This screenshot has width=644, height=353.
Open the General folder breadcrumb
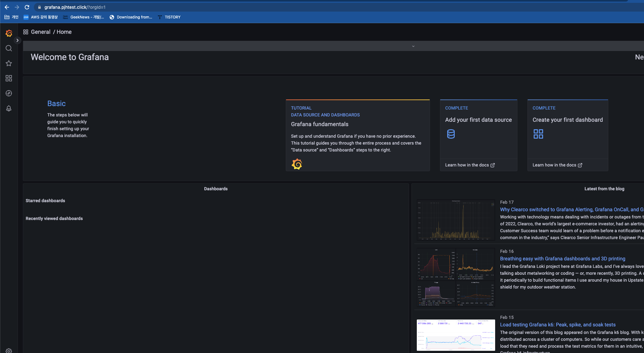click(x=41, y=32)
